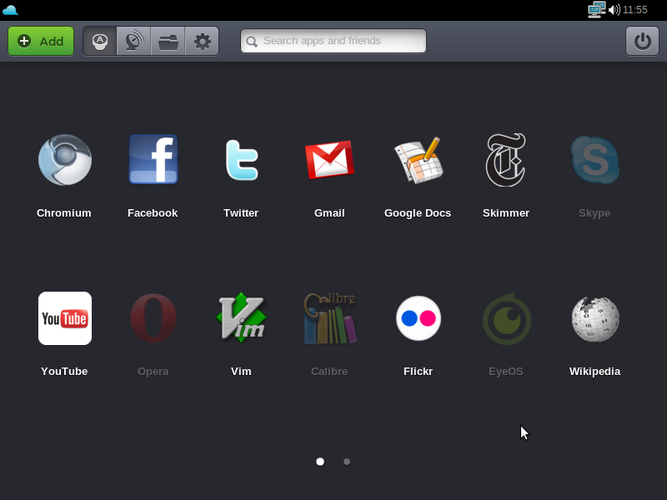The width and height of the screenshot is (667, 500).
Task: Go to second page dot indicator
Action: [x=347, y=462]
